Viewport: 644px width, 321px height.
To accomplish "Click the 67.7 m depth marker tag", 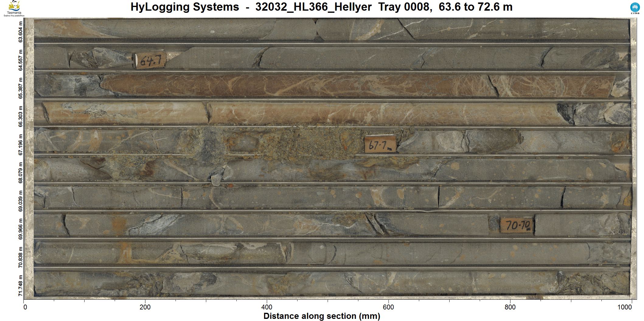I will pyautogui.click(x=380, y=144).
